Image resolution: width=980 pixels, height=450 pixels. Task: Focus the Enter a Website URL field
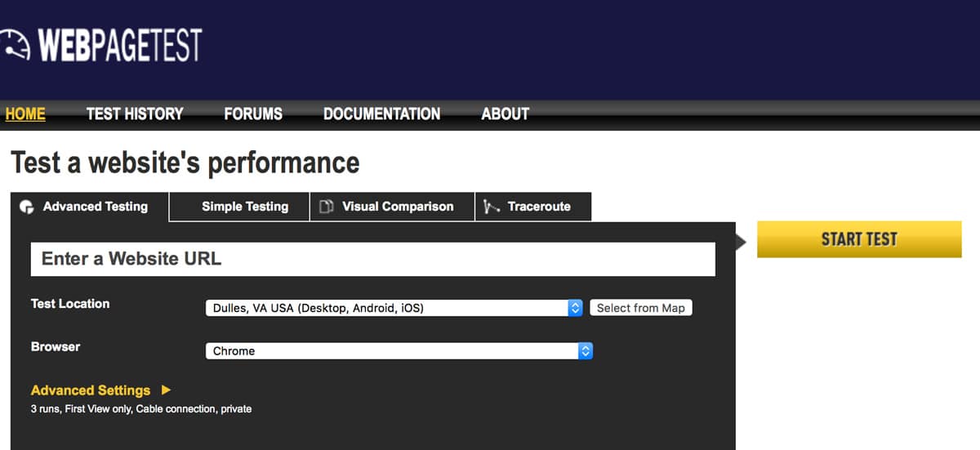tap(372, 259)
